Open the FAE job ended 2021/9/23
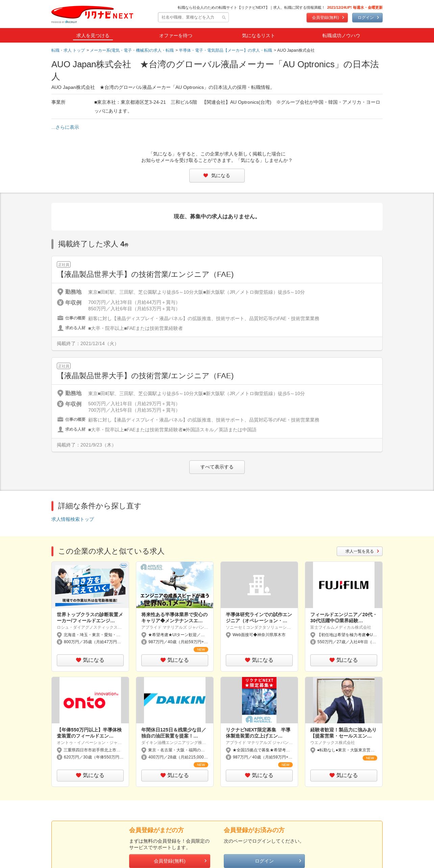 click(145, 376)
